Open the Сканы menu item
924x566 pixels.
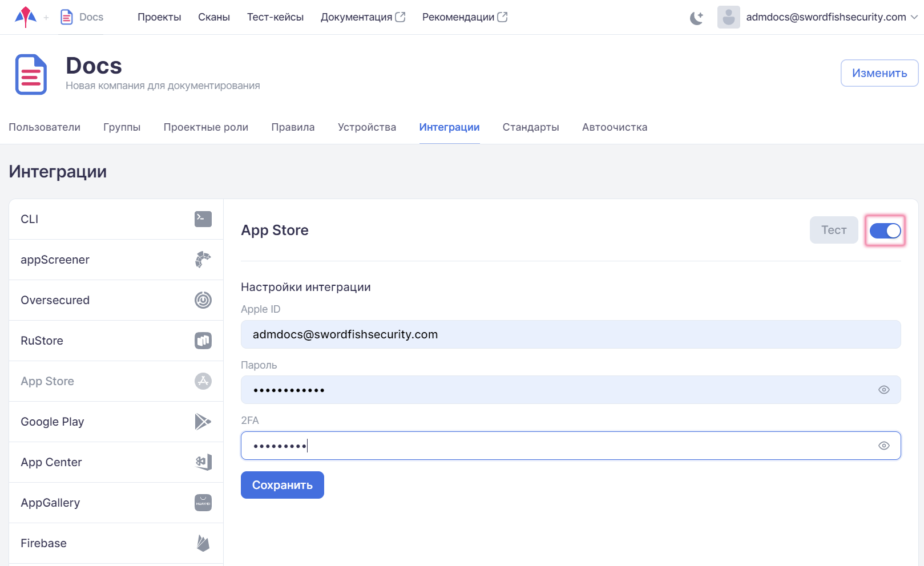(213, 17)
